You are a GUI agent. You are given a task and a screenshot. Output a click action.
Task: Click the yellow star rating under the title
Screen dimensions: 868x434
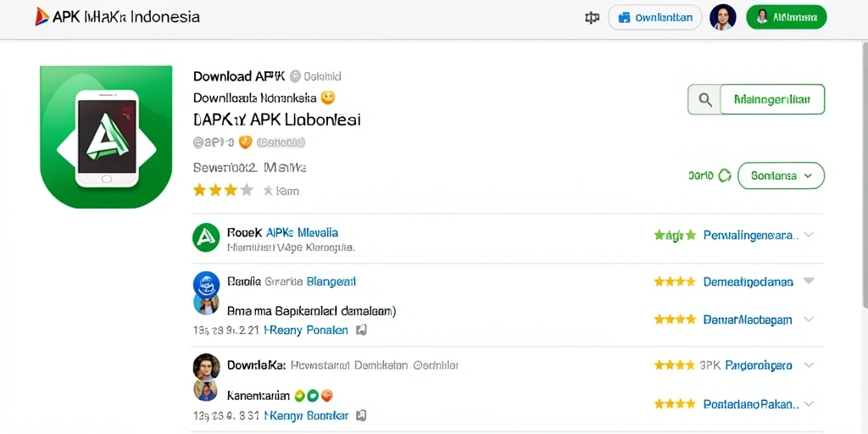223,191
